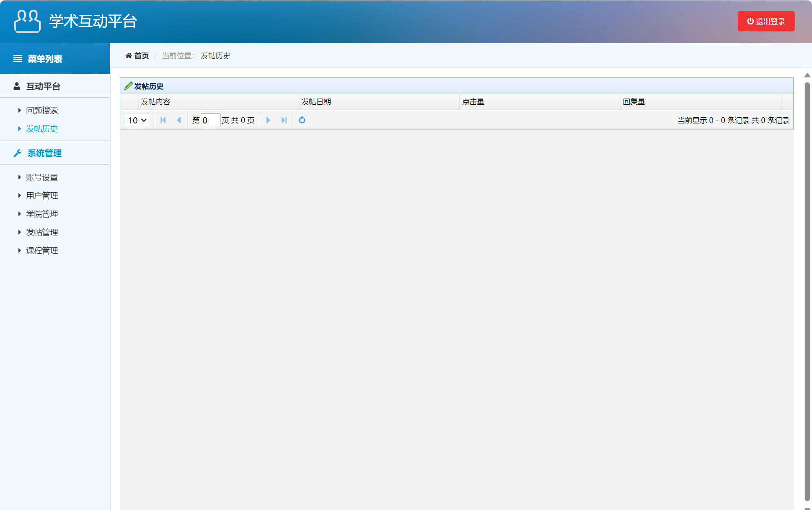This screenshot has width=812, height=510.
Task: Sort by the 发帖日期 column header
Action: (x=316, y=102)
